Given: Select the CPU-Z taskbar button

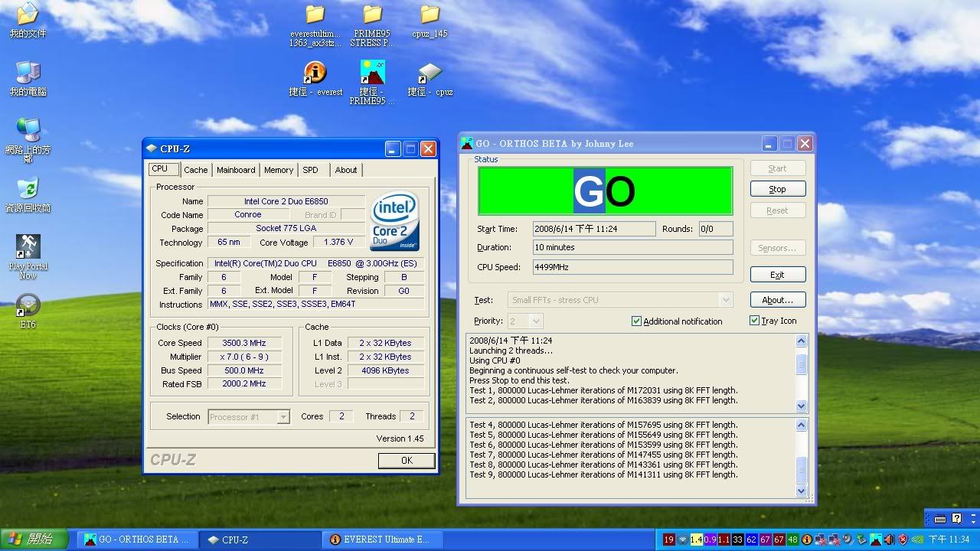Looking at the screenshot, I should coord(260,540).
